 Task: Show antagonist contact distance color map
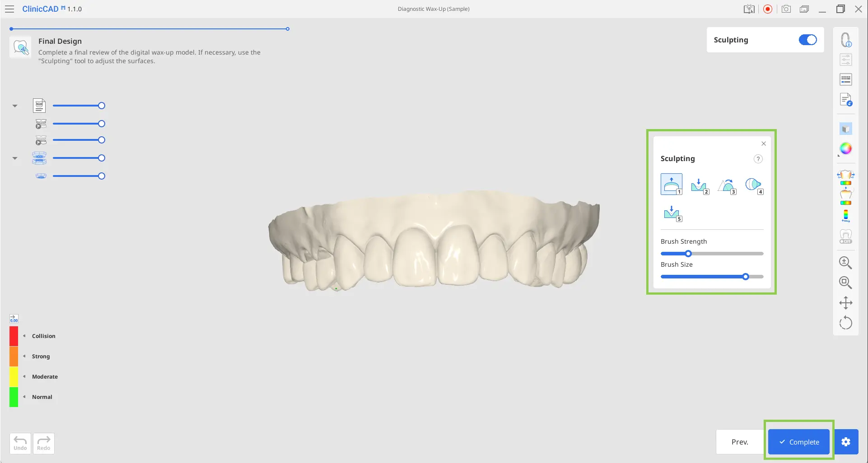[x=846, y=197]
